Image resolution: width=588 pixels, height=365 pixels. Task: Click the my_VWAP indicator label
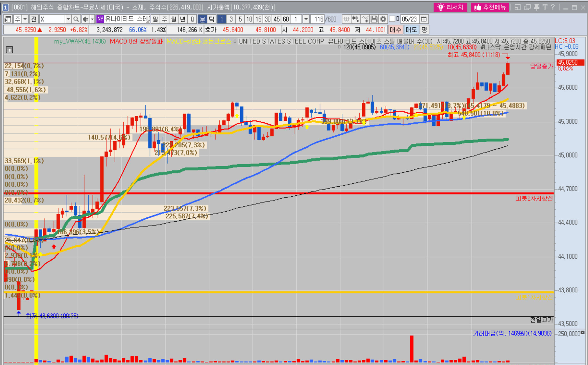[x=80, y=41]
